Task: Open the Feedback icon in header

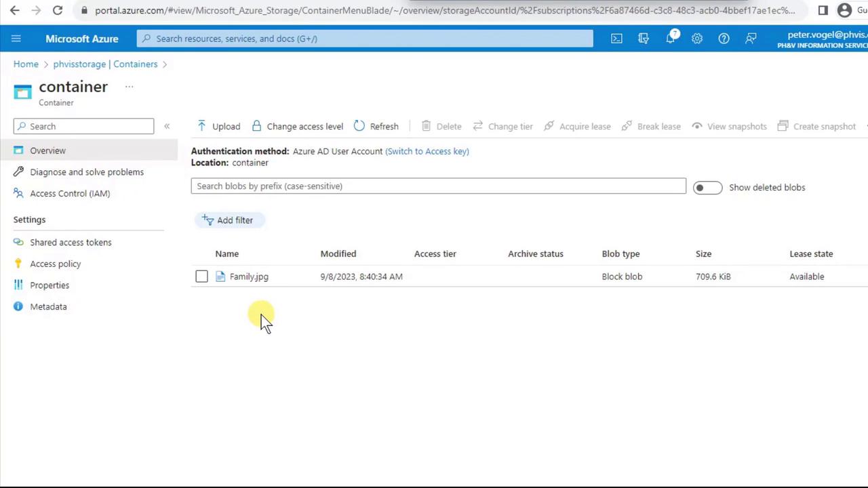Action: (x=751, y=39)
